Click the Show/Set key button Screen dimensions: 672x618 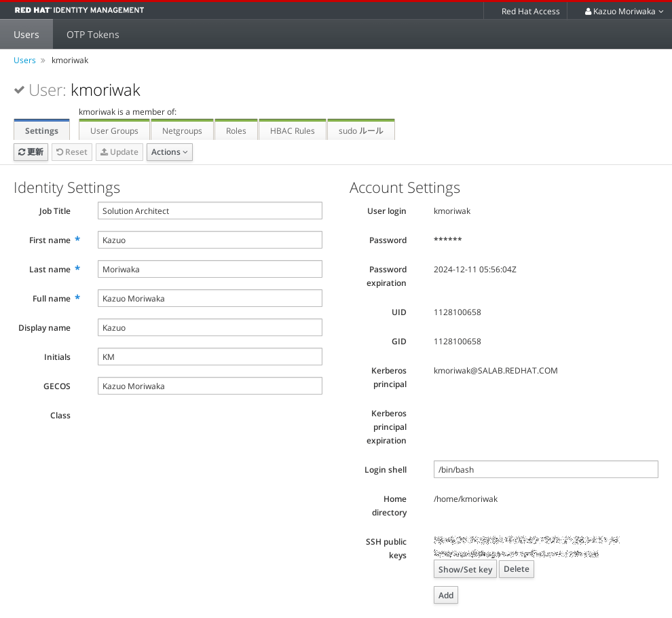pos(464,568)
